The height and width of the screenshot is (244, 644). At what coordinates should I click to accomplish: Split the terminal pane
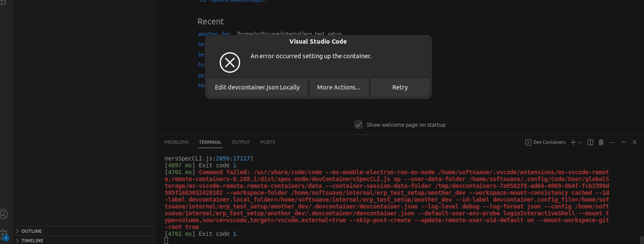(590, 142)
